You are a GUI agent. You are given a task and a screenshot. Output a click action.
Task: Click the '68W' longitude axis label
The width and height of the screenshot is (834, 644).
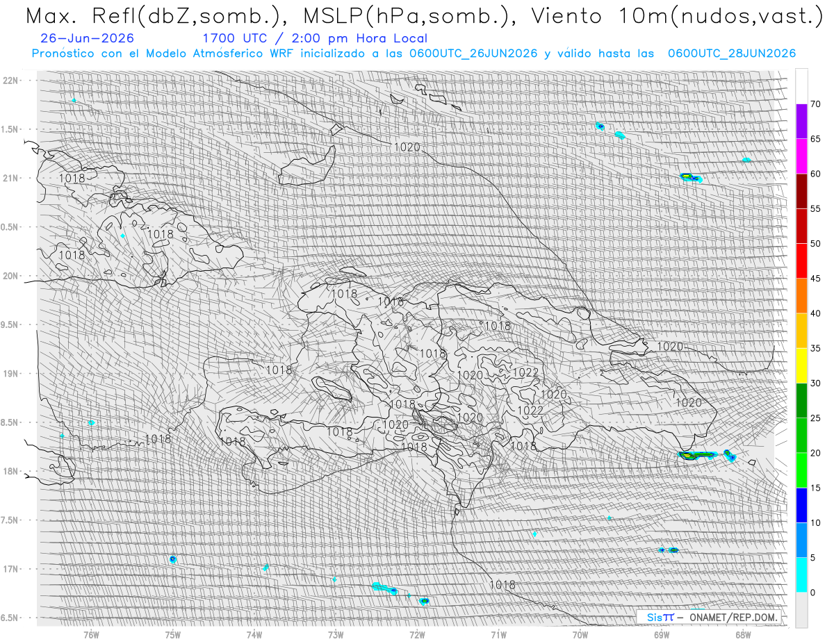(743, 634)
